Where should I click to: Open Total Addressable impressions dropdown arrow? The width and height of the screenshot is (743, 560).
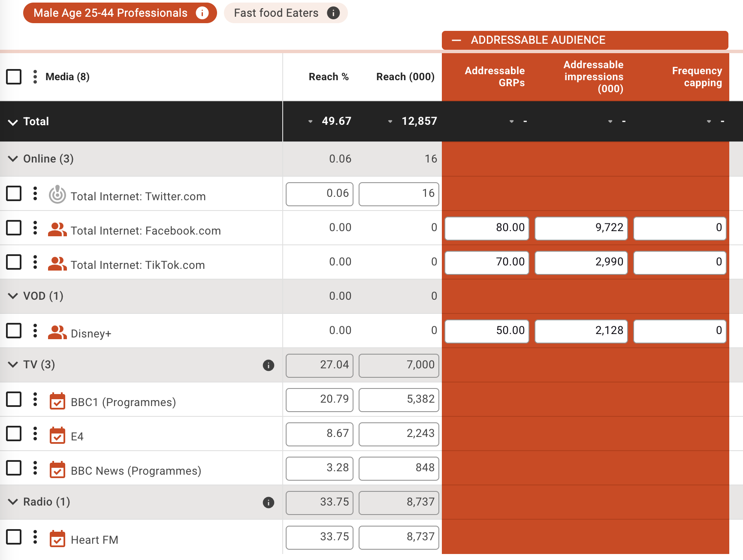(610, 122)
